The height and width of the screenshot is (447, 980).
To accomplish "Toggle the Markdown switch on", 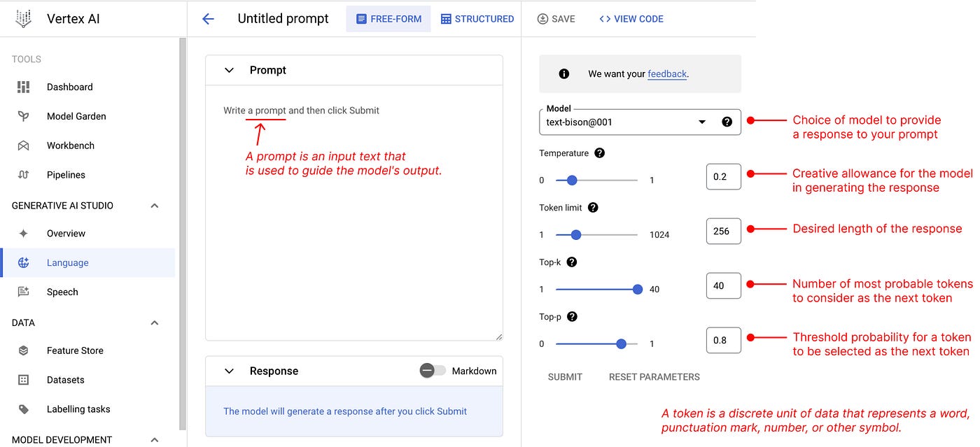I will pyautogui.click(x=432, y=371).
